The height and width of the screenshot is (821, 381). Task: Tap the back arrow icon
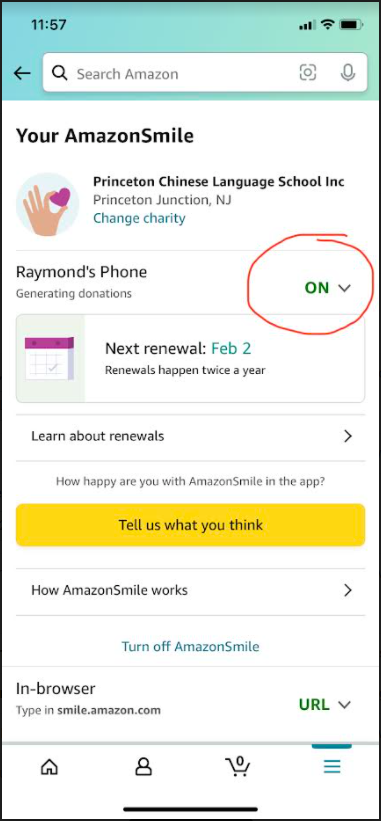point(22,73)
